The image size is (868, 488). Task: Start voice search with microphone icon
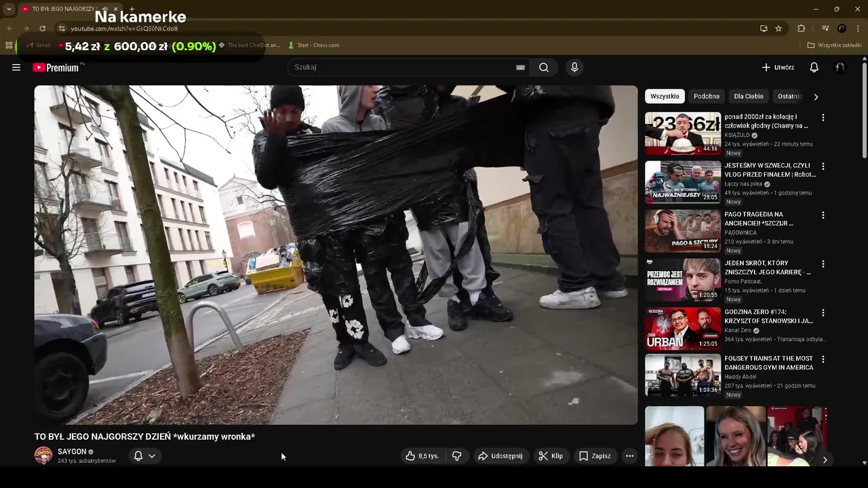(574, 67)
